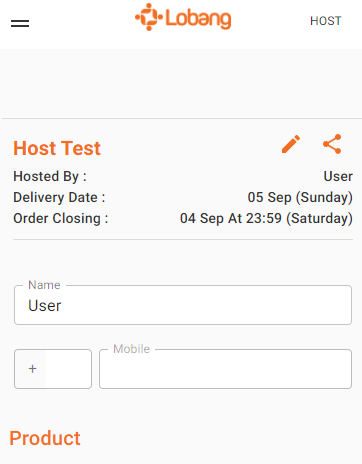Open the hamburger navigation menu
Viewport: 362px width, 464px height.
20,23
